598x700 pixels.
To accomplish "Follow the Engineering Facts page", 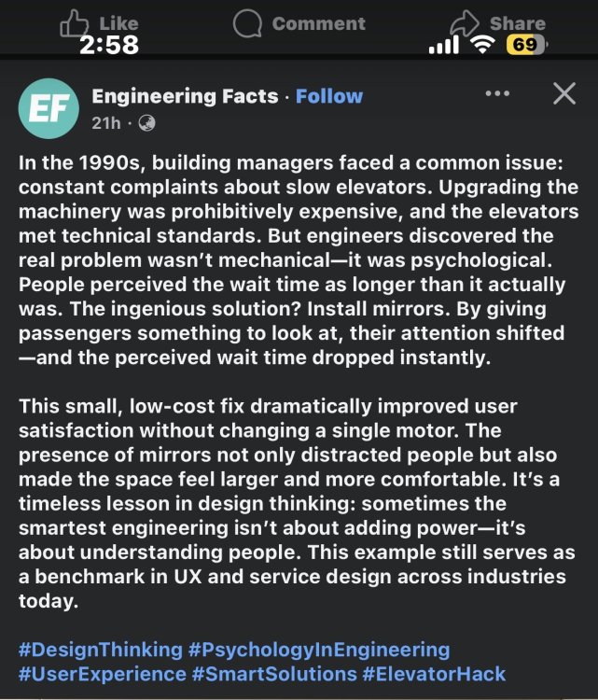I will tap(329, 96).
